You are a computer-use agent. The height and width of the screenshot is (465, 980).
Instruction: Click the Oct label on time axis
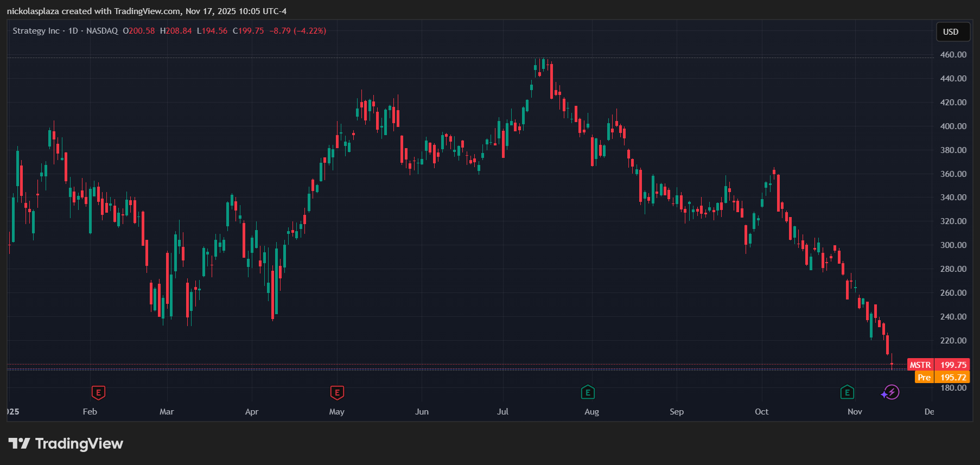click(761, 412)
